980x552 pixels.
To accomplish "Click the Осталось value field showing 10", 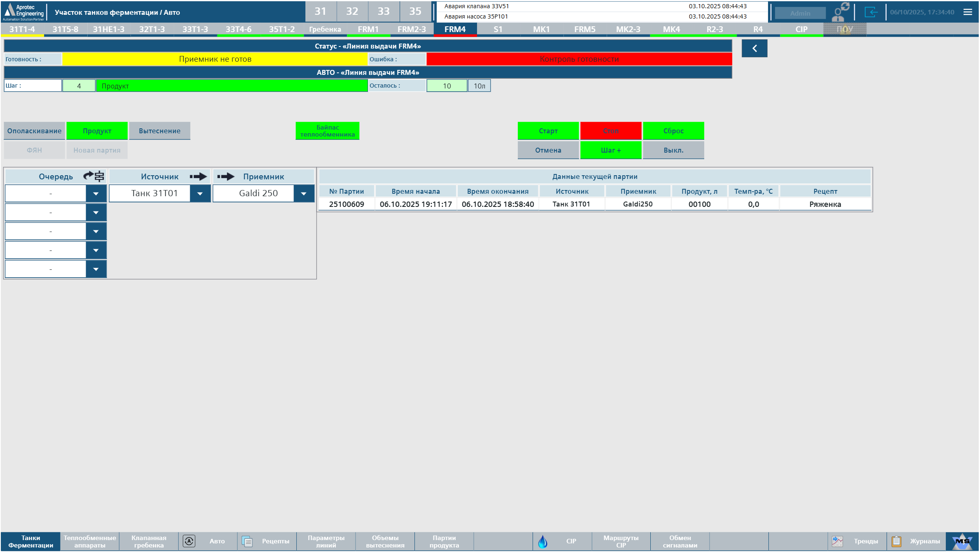I will pos(447,86).
